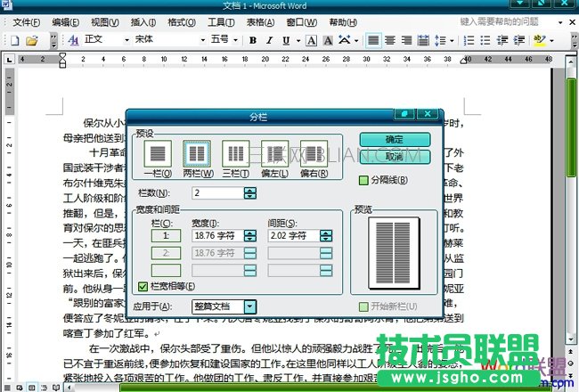The height and width of the screenshot is (392, 579).
Task: Select the Three columns preset
Action: (x=235, y=154)
